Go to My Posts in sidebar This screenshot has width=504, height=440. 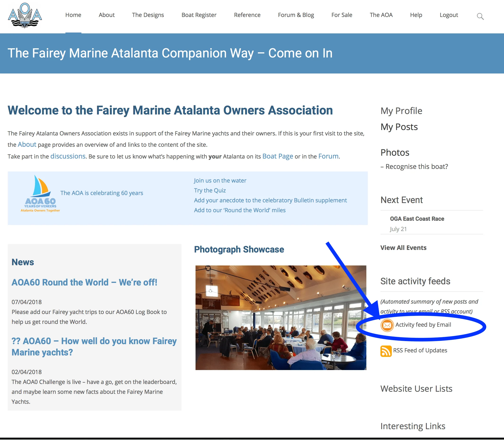pos(399,127)
